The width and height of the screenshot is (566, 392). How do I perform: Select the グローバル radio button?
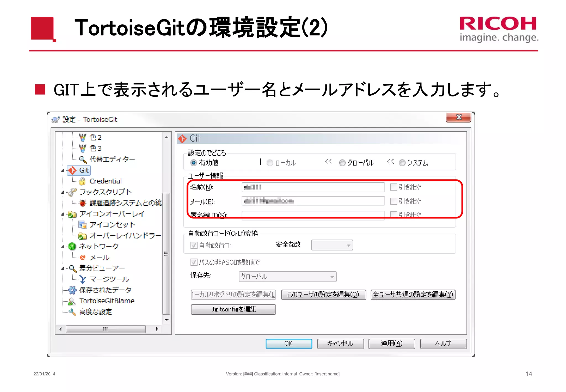pyautogui.click(x=342, y=163)
